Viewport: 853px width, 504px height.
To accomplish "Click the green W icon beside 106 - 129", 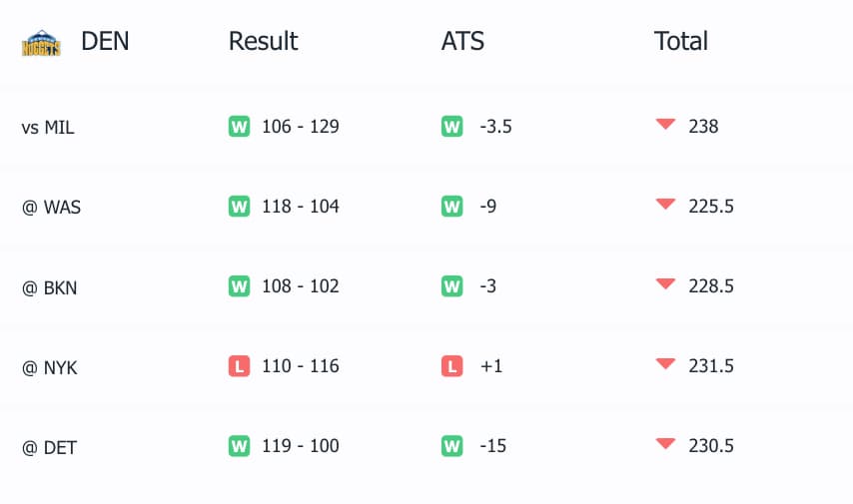I will [x=239, y=127].
